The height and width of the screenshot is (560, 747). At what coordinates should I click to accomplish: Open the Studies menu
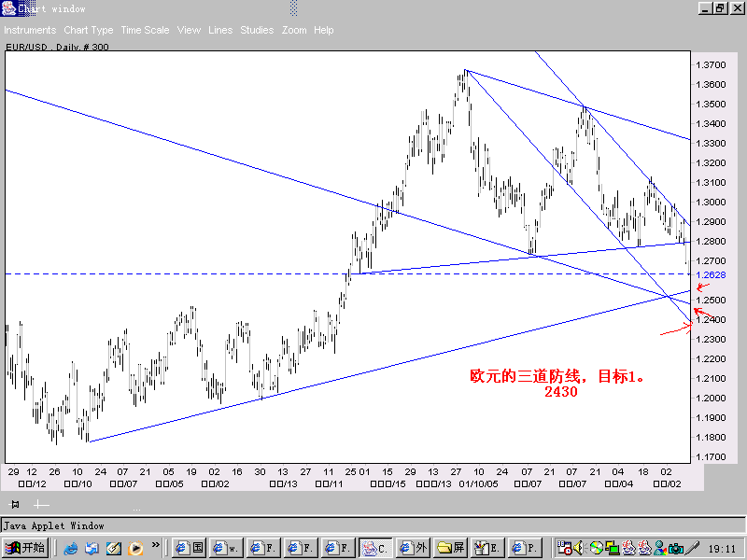point(257,30)
